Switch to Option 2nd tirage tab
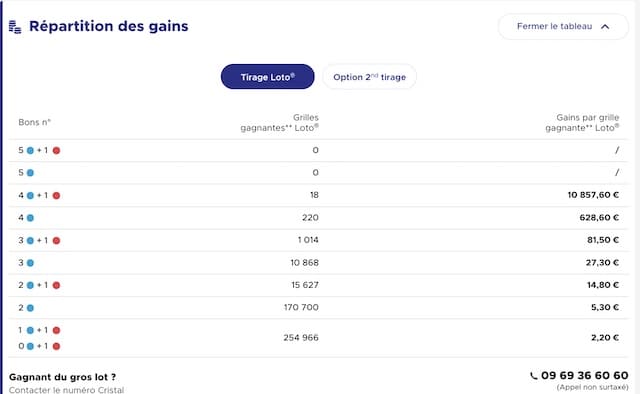 point(369,77)
